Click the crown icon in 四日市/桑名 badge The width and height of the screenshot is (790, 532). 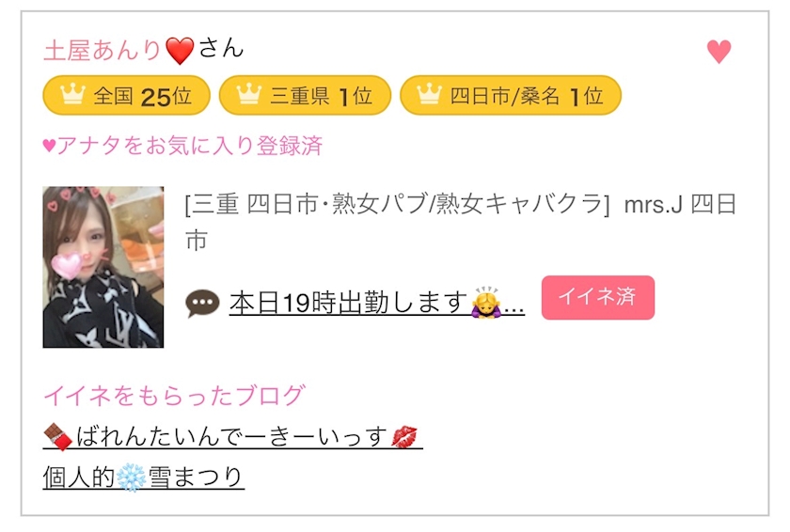[x=429, y=94]
